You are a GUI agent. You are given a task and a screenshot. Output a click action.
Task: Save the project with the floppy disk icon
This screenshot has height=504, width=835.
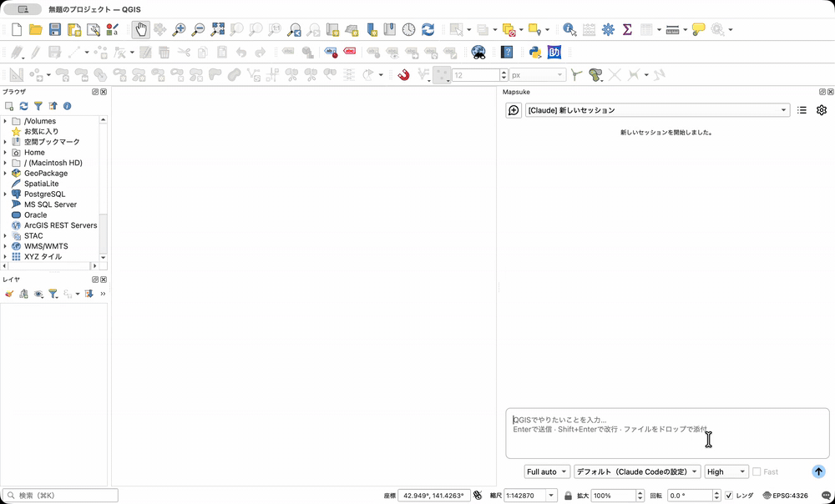click(55, 29)
